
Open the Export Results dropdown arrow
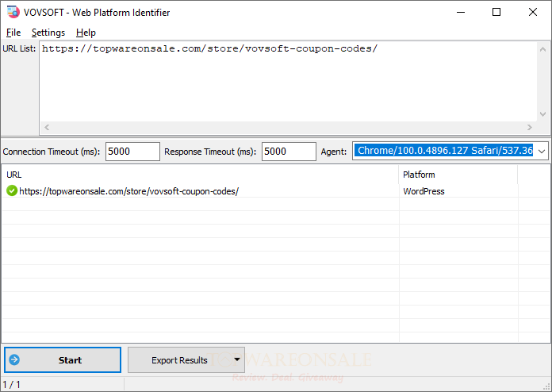(237, 359)
